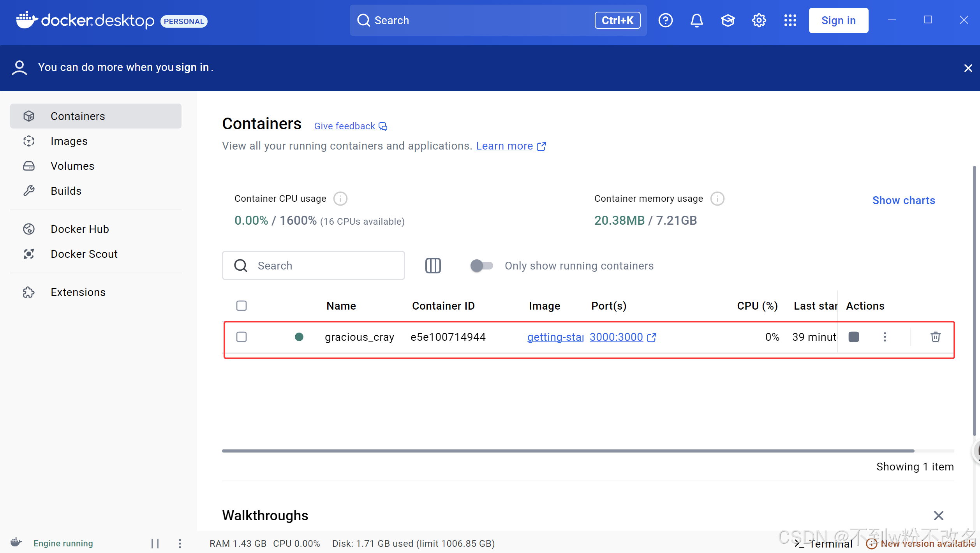
Task: Go to Builds in the sidebar
Action: click(x=96, y=191)
